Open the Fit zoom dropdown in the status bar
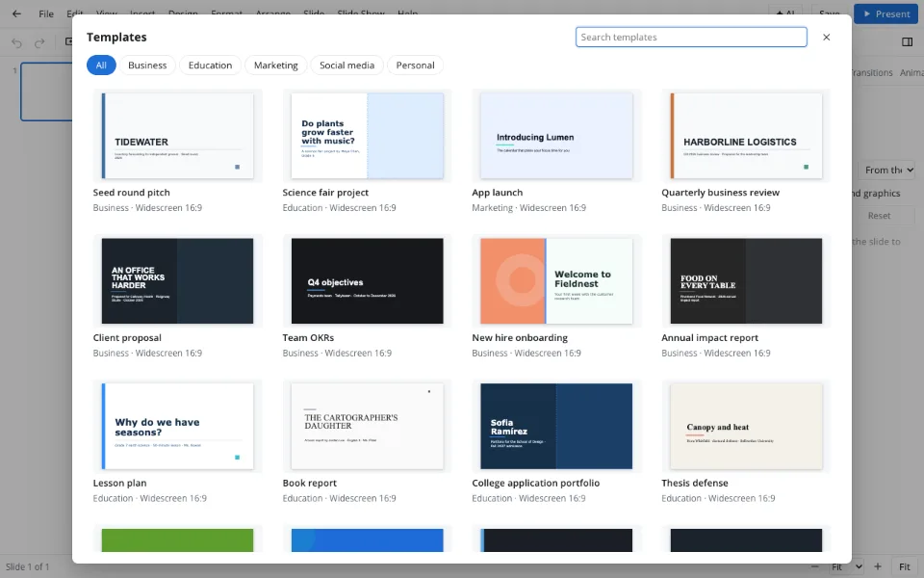 pos(847,566)
